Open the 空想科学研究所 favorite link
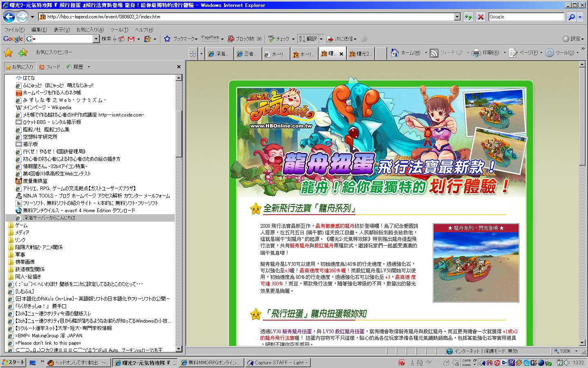The height and width of the screenshot is (368, 588). (40, 137)
